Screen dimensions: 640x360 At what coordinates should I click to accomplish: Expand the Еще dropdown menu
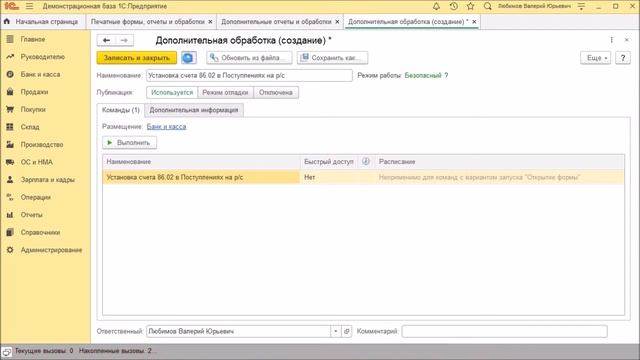(596, 58)
